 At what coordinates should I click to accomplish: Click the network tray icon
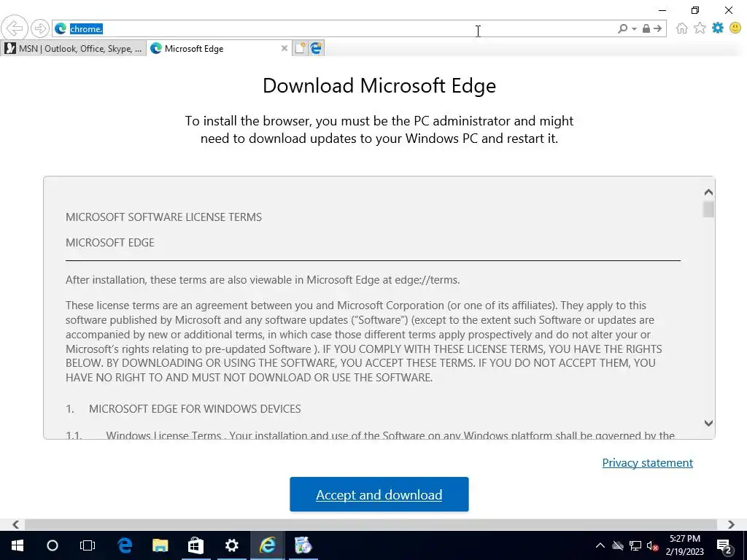(635, 545)
